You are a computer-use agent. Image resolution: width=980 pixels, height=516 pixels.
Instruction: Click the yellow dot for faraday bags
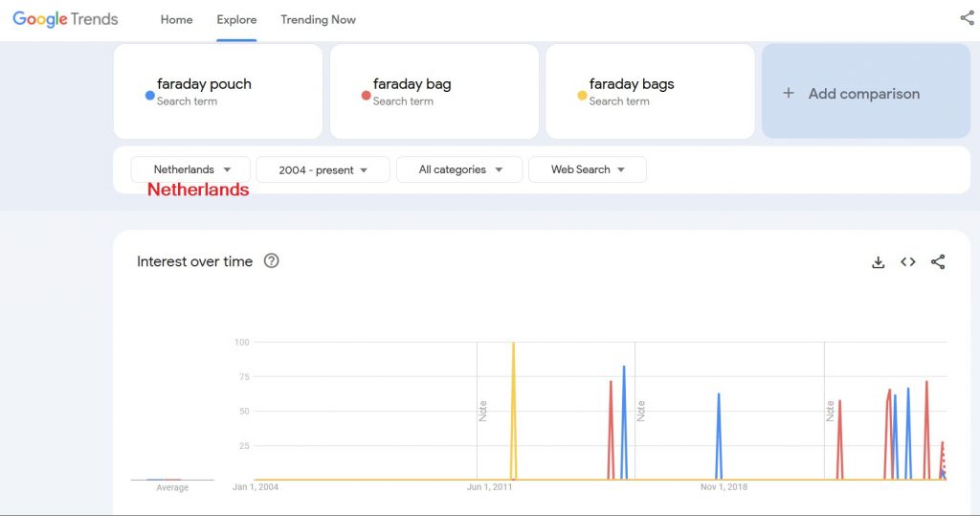click(582, 96)
